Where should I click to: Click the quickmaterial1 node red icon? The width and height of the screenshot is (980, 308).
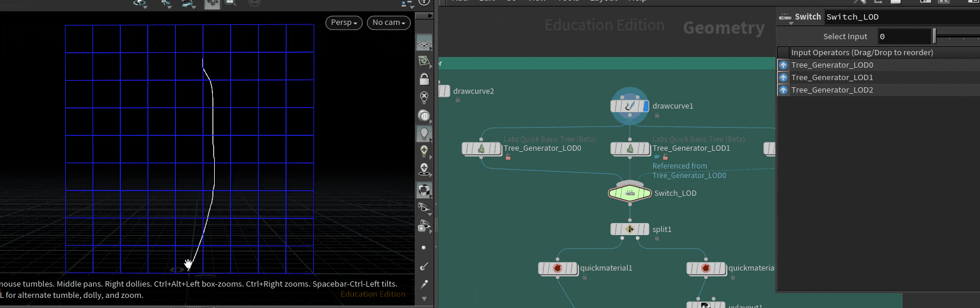(557, 268)
